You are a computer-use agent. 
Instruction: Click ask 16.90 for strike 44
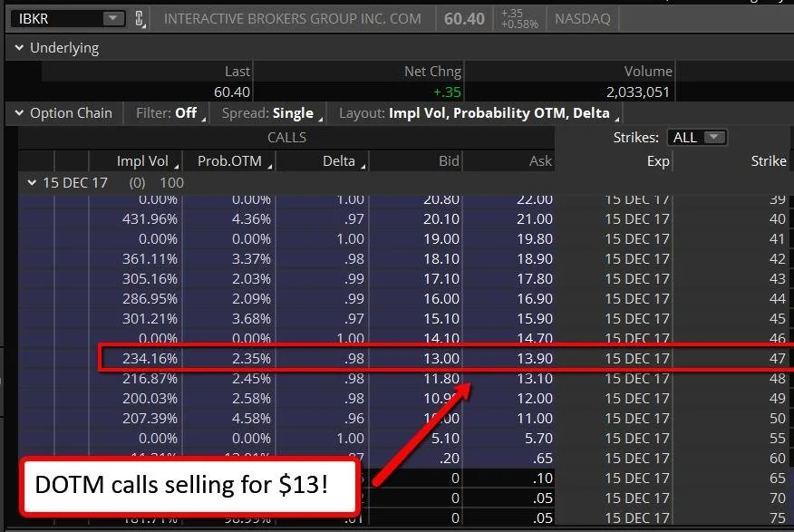534,299
